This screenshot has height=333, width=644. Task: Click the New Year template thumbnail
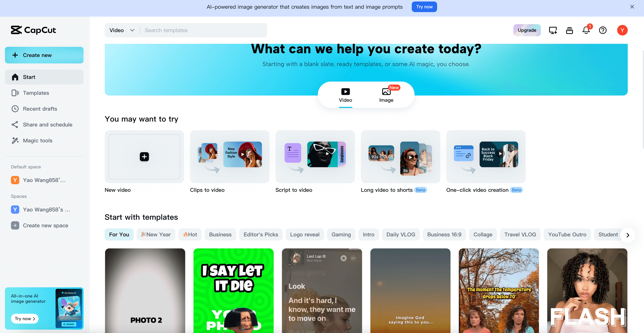click(x=156, y=234)
